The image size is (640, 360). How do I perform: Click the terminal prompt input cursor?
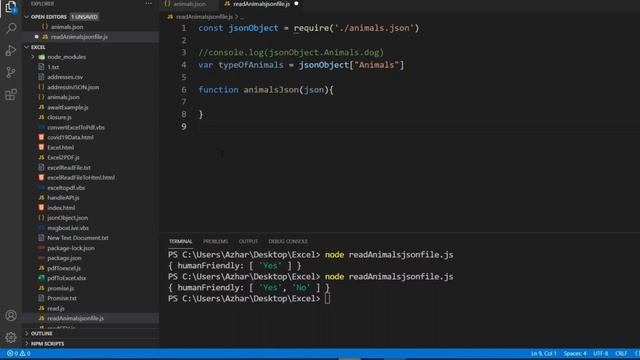(x=327, y=299)
